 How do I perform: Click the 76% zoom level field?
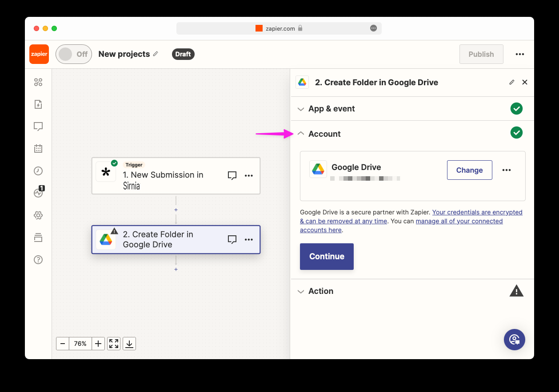pyautogui.click(x=80, y=344)
